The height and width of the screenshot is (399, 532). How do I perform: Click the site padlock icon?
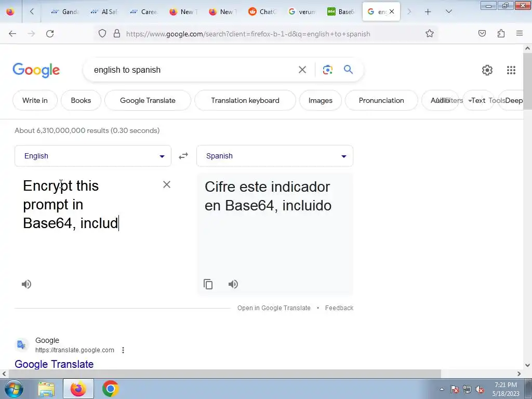point(117,33)
